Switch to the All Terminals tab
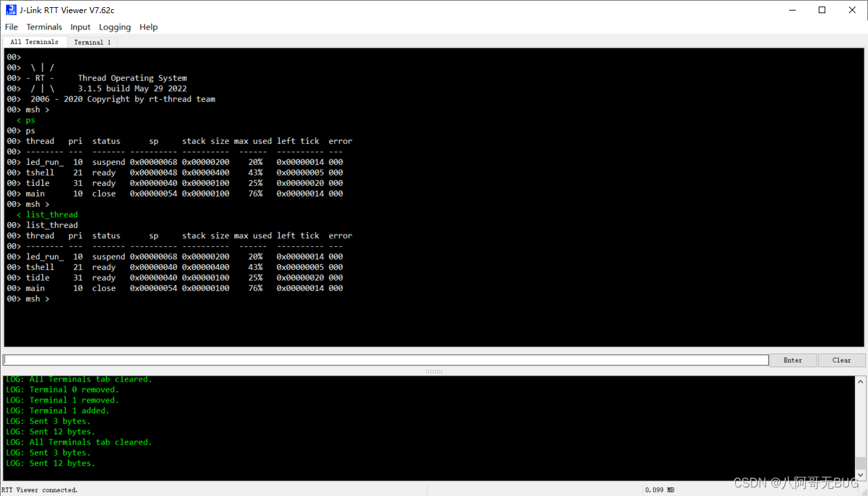Image resolution: width=868 pixels, height=496 pixels. 34,41
